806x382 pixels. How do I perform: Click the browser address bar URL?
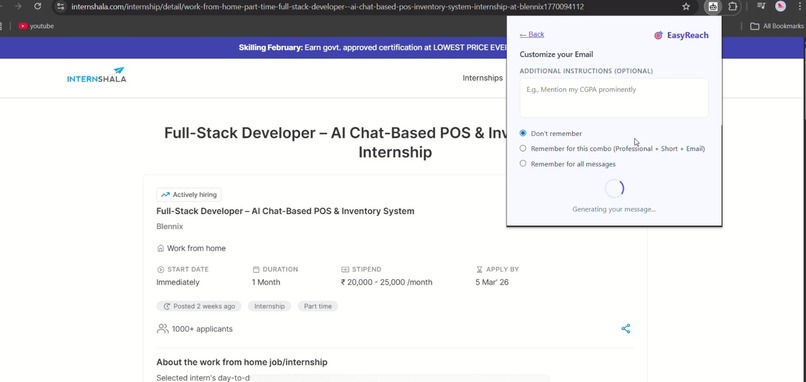pos(327,7)
